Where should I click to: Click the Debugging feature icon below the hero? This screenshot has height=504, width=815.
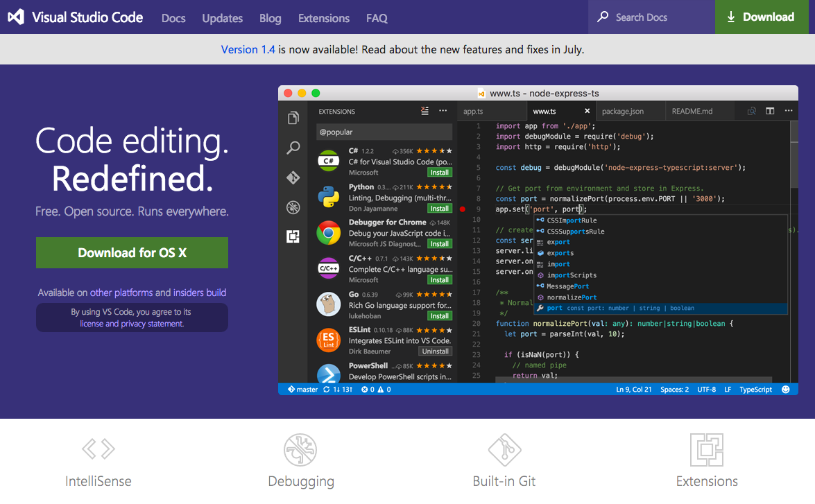300,449
